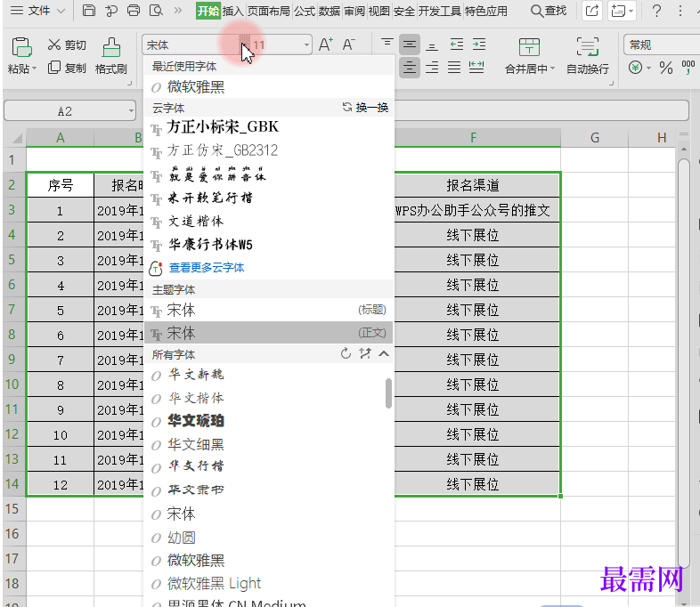
Task: Open the 插入 ribbon tab
Action: [x=232, y=11]
